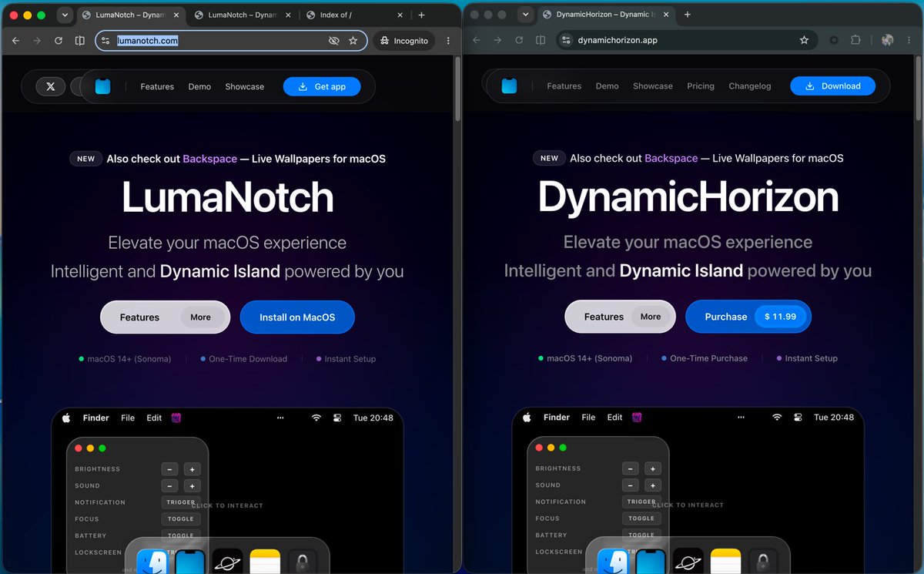Open Changelog in DynamicHorizon navbar
The width and height of the screenshot is (924, 574).
pyautogui.click(x=750, y=86)
